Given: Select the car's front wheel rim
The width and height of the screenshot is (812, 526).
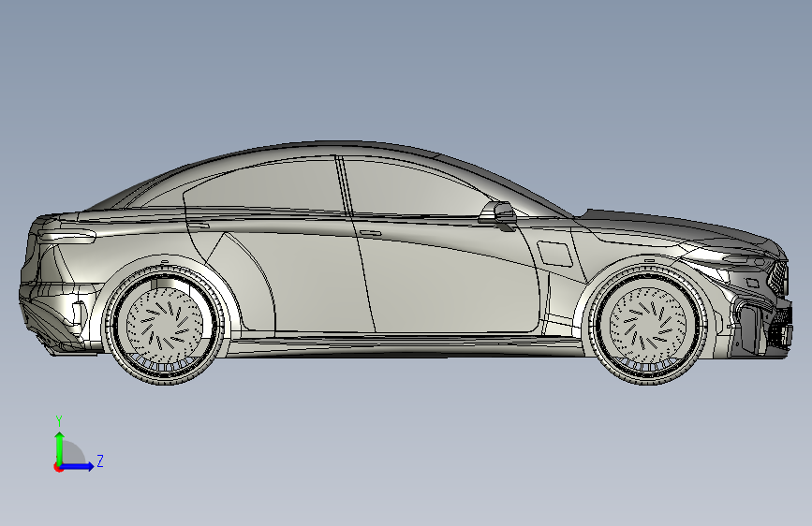Looking at the screenshot, I should pyautogui.click(x=648, y=327).
